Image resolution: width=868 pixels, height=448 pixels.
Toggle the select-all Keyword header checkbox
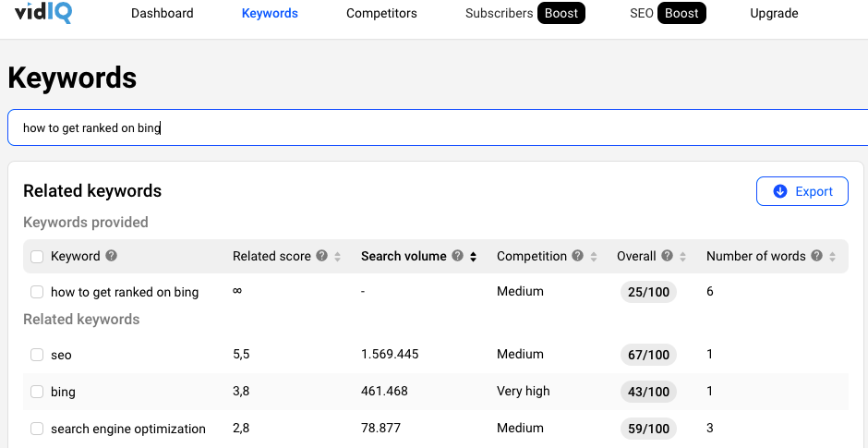click(x=37, y=257)
